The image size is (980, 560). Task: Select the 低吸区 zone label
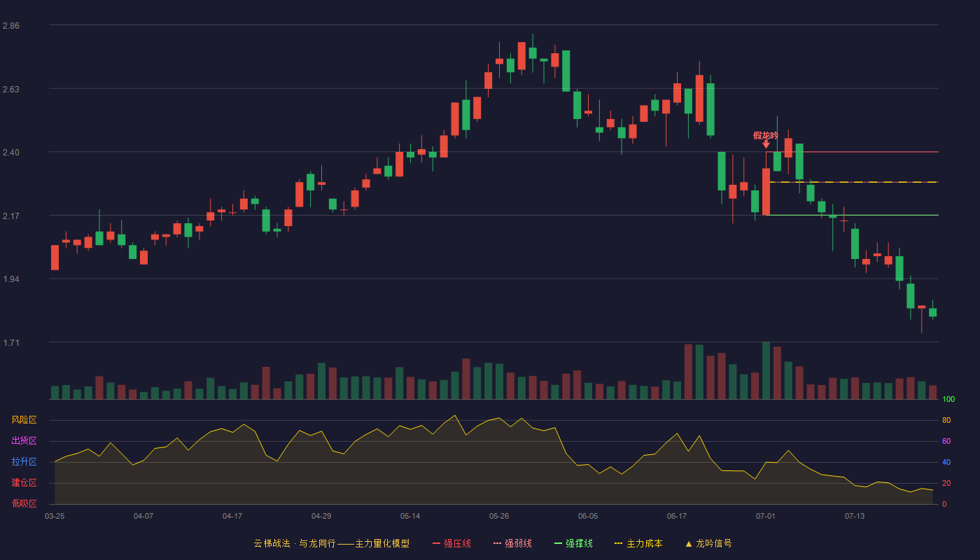pyautogui.click(x=24, y=503)
